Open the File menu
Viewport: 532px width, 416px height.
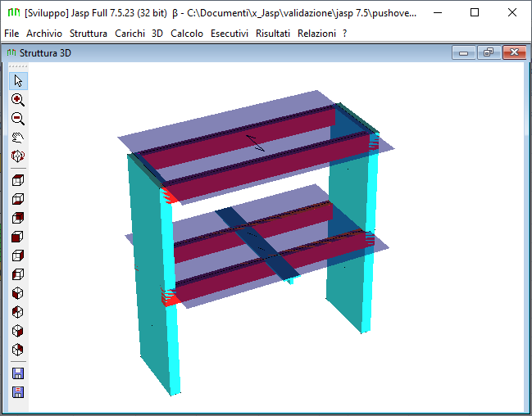click(x=11, y=34)
